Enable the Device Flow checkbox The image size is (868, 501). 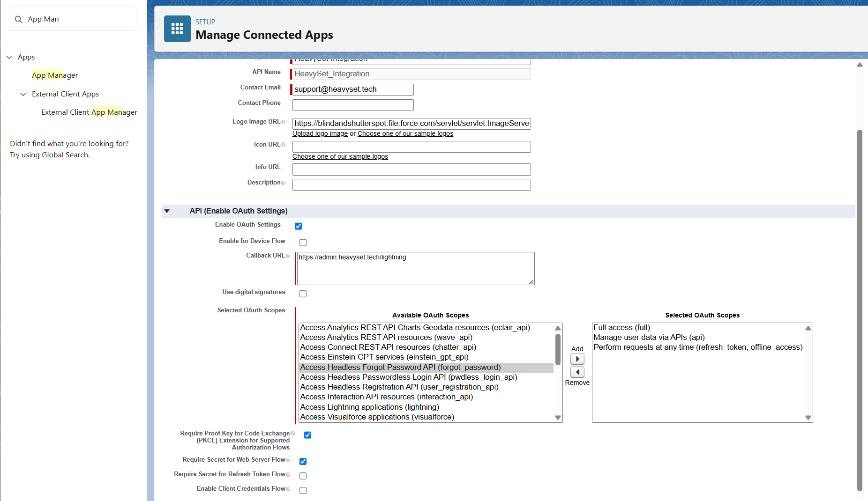click(303, 243)
